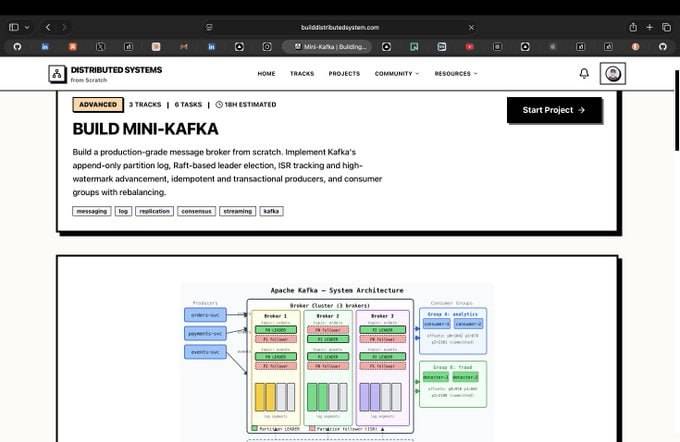Toggle the Safari sidebar icon
This screenshot has width=680, height=442.
14,27
